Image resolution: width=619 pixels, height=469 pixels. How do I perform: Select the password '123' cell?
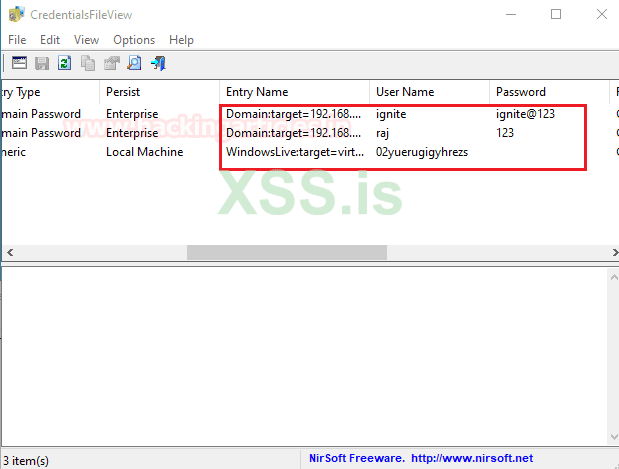tap(505, 133)
